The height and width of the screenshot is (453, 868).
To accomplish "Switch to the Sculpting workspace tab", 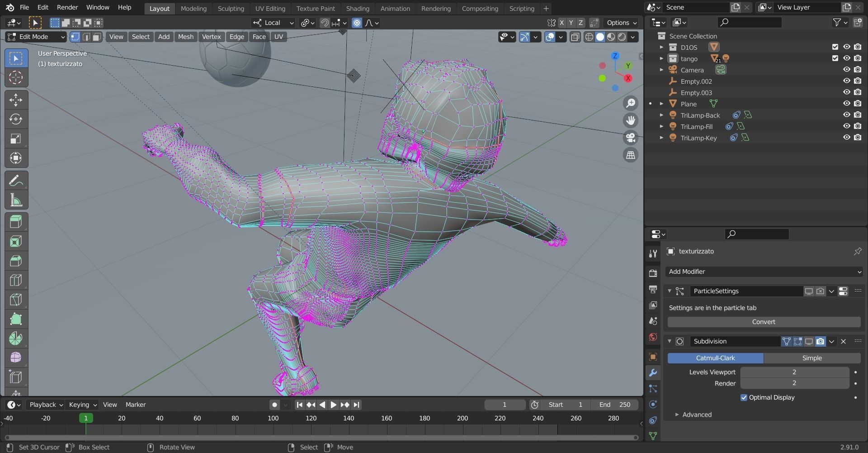I will (231, 9).
